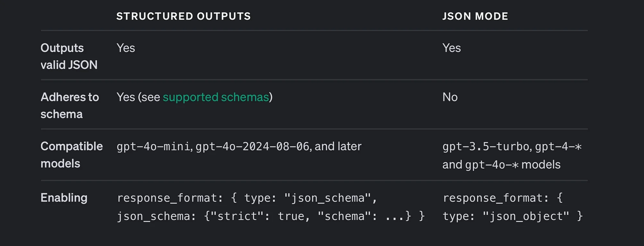Select the "Outputs valid JSON" row label
644x246 pixels.
[x=69, y=56]
